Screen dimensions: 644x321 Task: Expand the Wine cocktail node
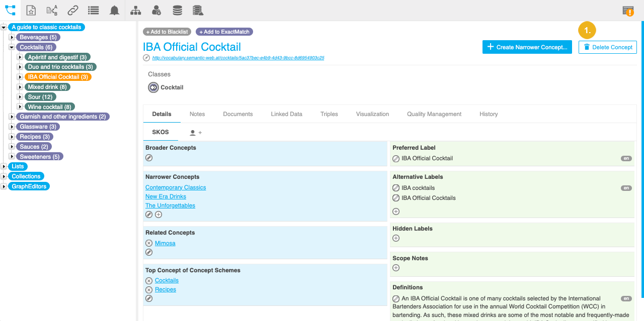pyautogui.click(x=20, y=106)
